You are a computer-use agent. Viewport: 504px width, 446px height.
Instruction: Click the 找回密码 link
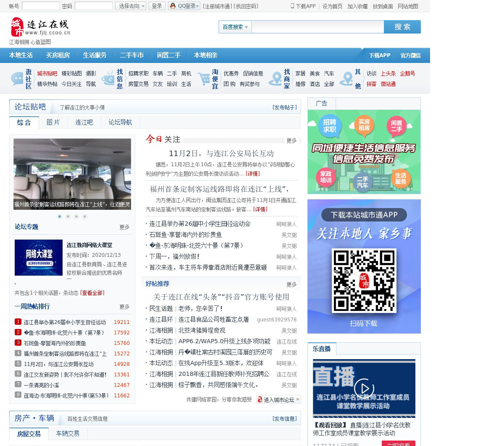pos(246,6)
